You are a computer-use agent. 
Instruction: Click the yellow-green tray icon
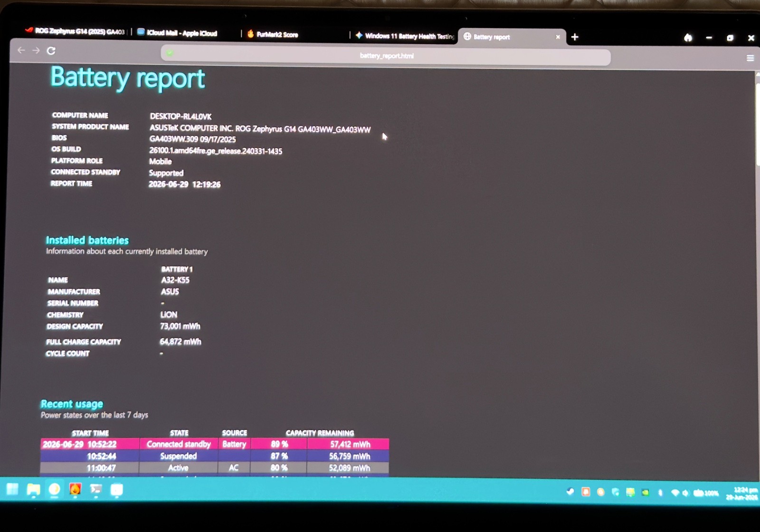tap(630, 493)
